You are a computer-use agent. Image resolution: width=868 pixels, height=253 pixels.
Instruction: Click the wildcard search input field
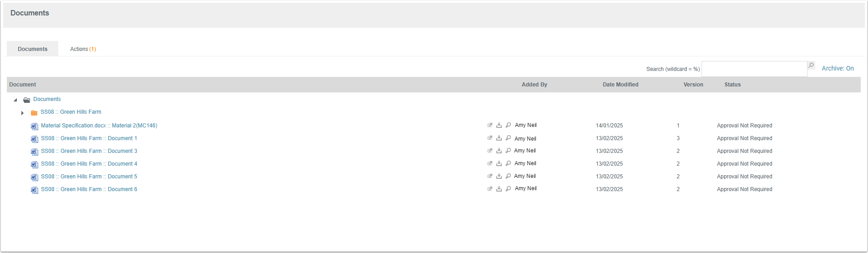(x=754, y=69)
